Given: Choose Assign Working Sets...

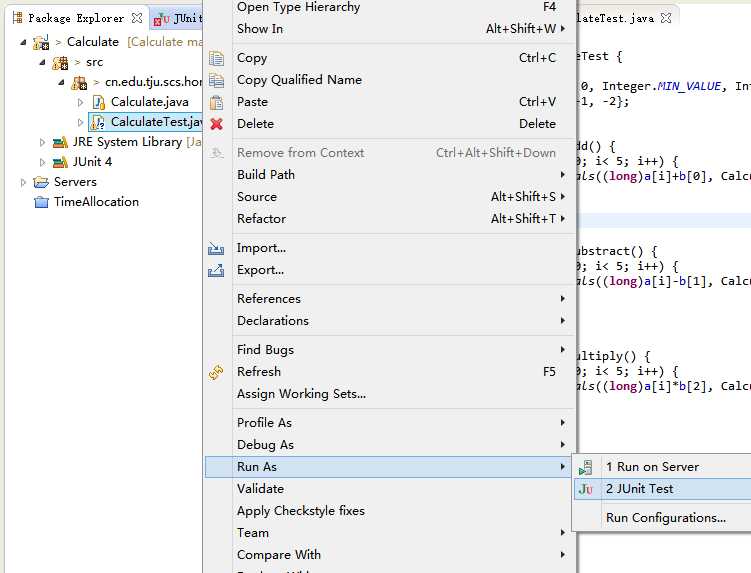Looking at the screenshot, I should [x=390, y=394].
